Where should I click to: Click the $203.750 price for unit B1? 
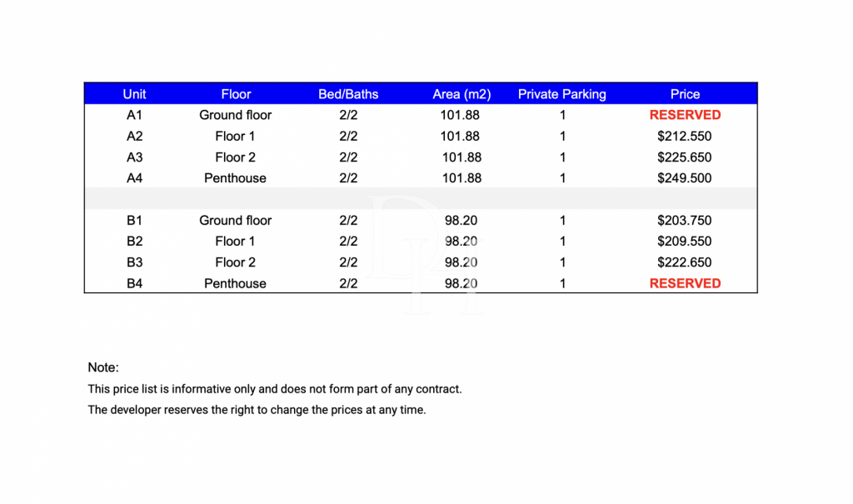click(685, 221)
